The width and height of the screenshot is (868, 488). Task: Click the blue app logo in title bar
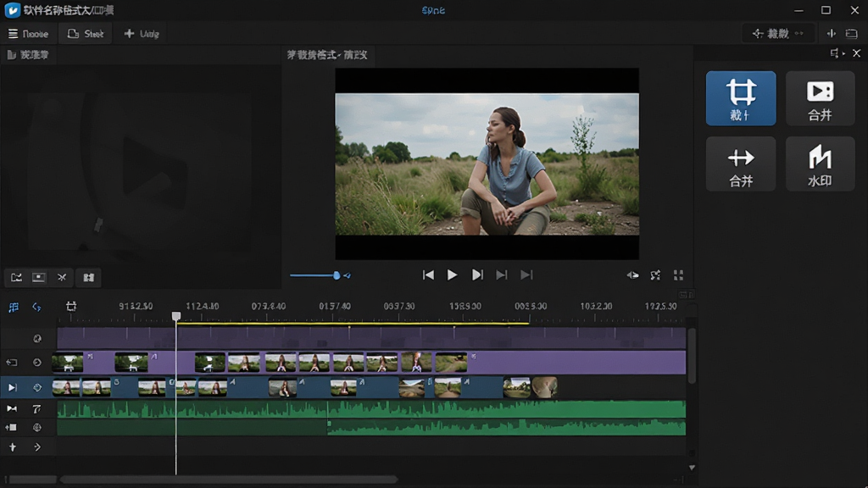point(12,10)
